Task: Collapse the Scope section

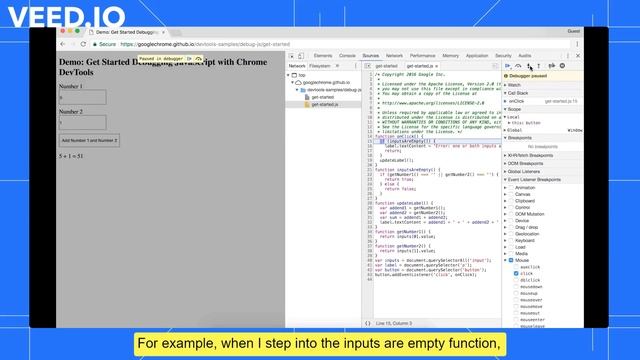Action: [x=542, y=109]
